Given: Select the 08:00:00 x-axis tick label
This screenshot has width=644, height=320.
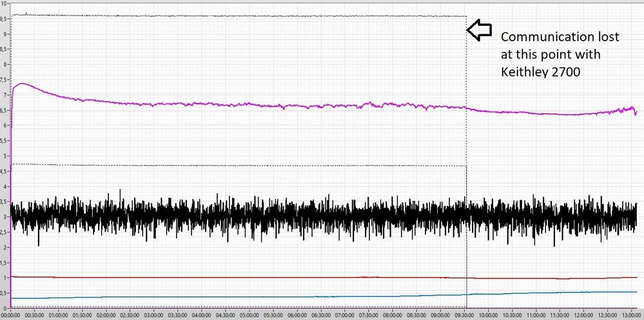Looking at the screenshot, I should click(x=392, y=316).
